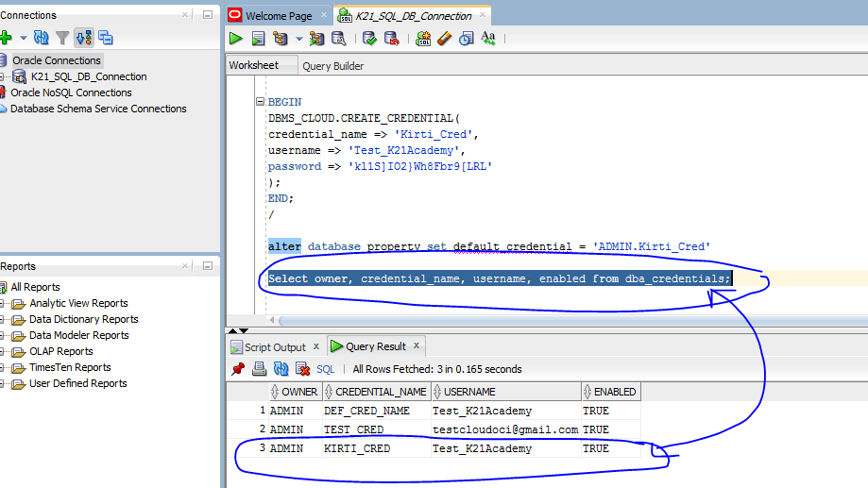Image resolution: width=868 pixels, height=488 pixels.
Task: Select Database Schema Service Connections node
Action: (98, 109)
